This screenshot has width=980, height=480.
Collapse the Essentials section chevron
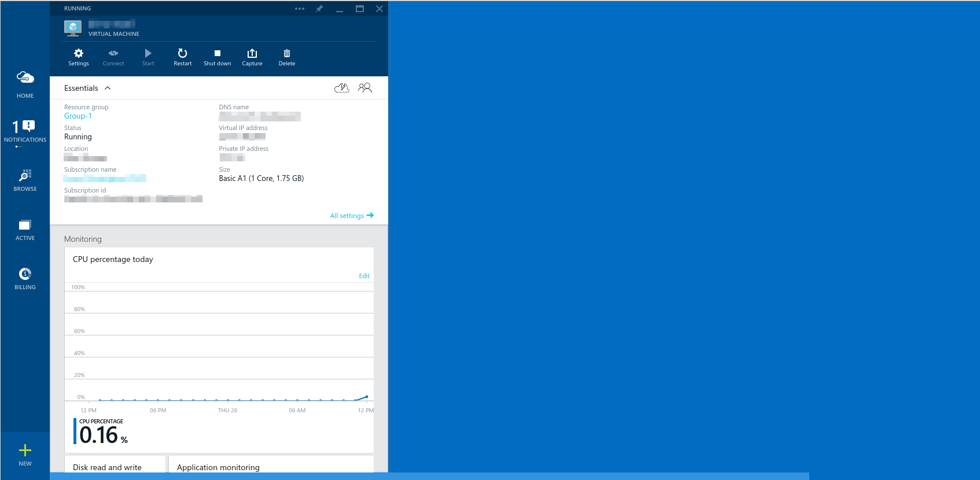click(108, 88)
